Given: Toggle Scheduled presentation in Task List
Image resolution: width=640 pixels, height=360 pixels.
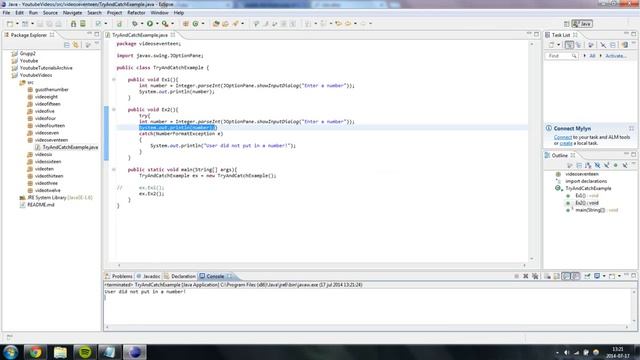Looking at the screenshot, I should 578,45.
